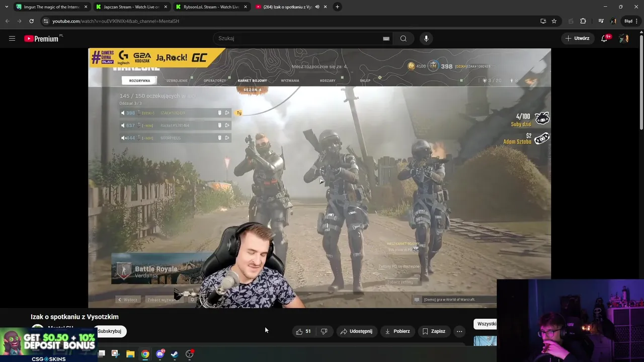Expand the tab search dropdown arrow
644x362 pixels.
(6, 7)
